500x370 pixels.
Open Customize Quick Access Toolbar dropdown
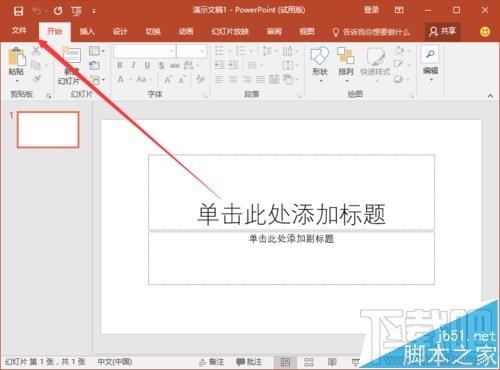94,11
